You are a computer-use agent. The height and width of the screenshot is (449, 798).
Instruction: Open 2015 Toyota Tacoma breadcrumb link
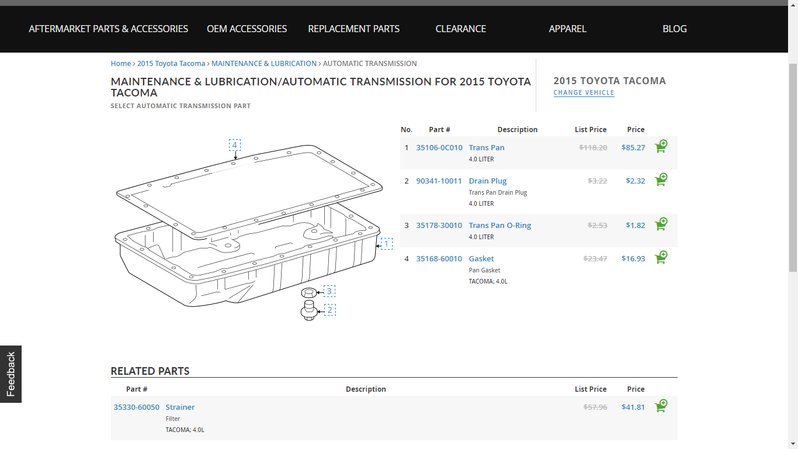point(171,64)
